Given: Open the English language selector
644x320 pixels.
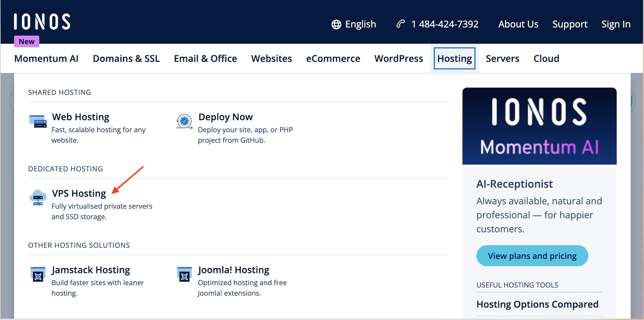Looking at the screenshot, I should pyautogui.click(x=354, y=24).
